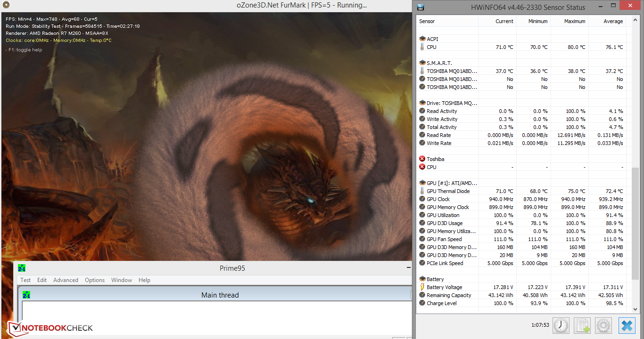This screenshot has height=339, width=644.
Task: Click the Battery group icon
Action: (422, 279)
